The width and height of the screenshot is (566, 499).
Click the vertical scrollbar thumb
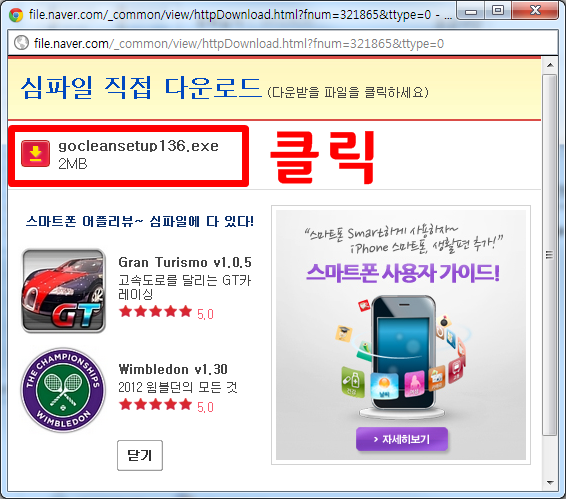click(550, 255)
